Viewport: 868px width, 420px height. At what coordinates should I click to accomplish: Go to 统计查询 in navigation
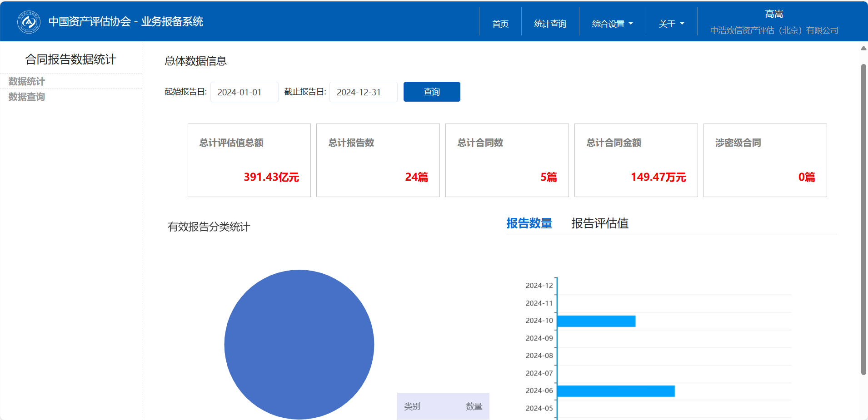(x=550, y=24)
